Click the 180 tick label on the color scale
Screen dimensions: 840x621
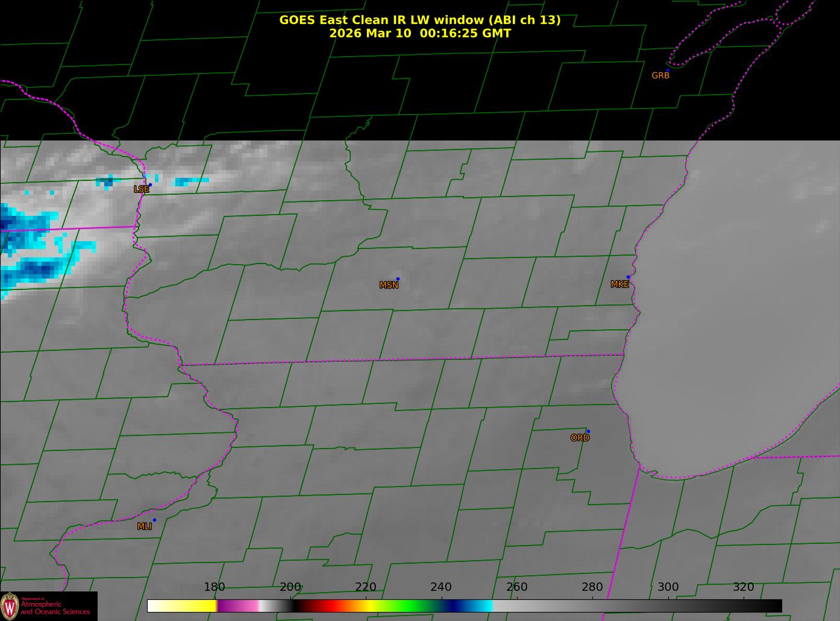pos(215,587)
